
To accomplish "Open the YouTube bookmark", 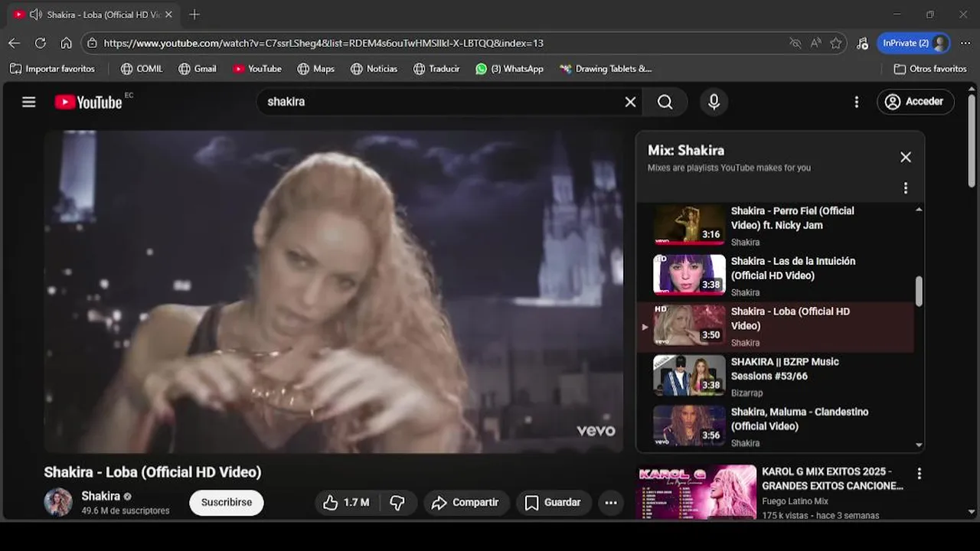I will (257, 69).
